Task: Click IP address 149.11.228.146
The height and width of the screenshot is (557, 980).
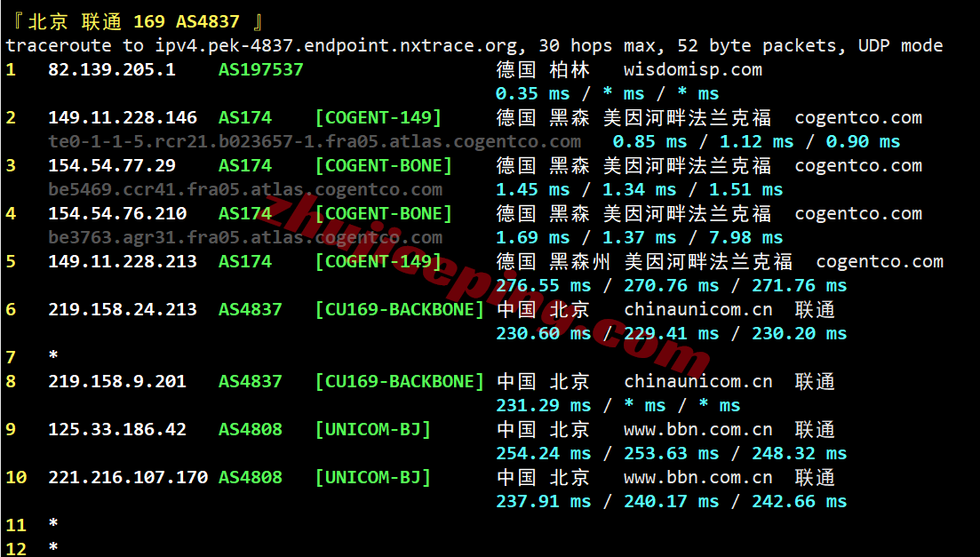Action: coord(123,117)
